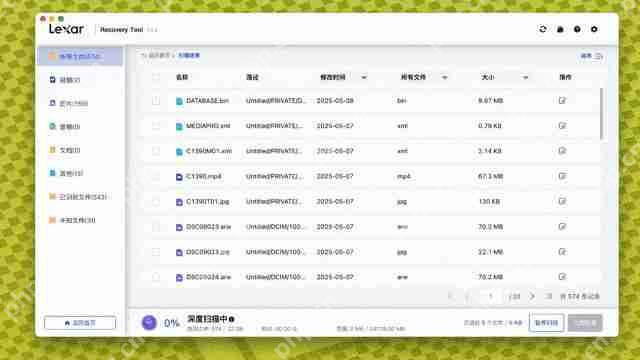Viewport: 640px width, 360px height.
Task: Click the 67.3 MB size cell
Action: click(490, 176)
